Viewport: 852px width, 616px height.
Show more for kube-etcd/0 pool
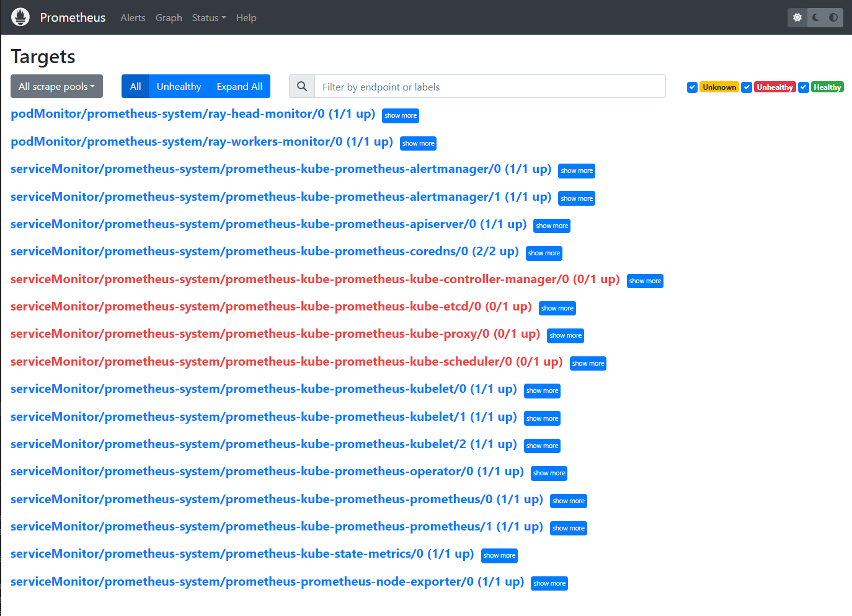tap(557, 309)
